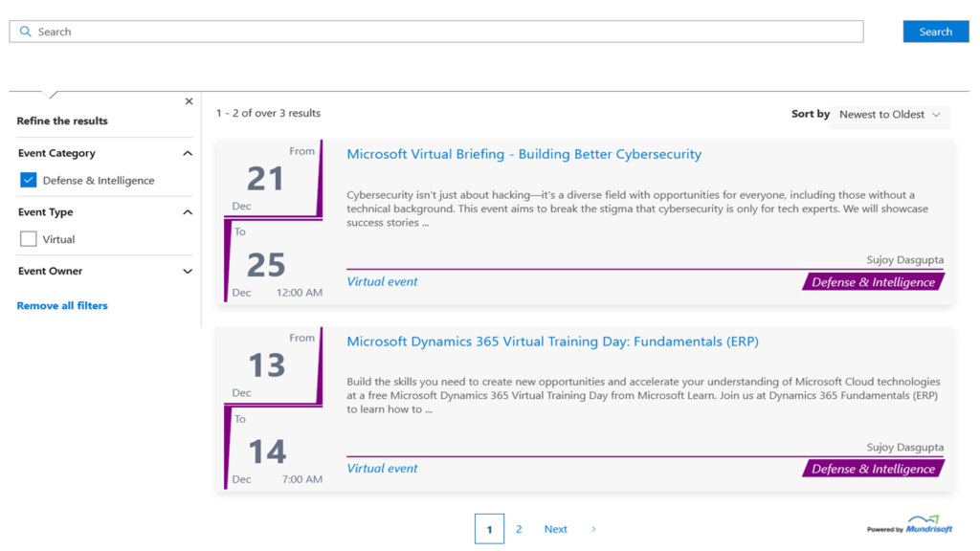
Task: Click Virtual event label on Dynamics 365 card
Action: point(382,469)
